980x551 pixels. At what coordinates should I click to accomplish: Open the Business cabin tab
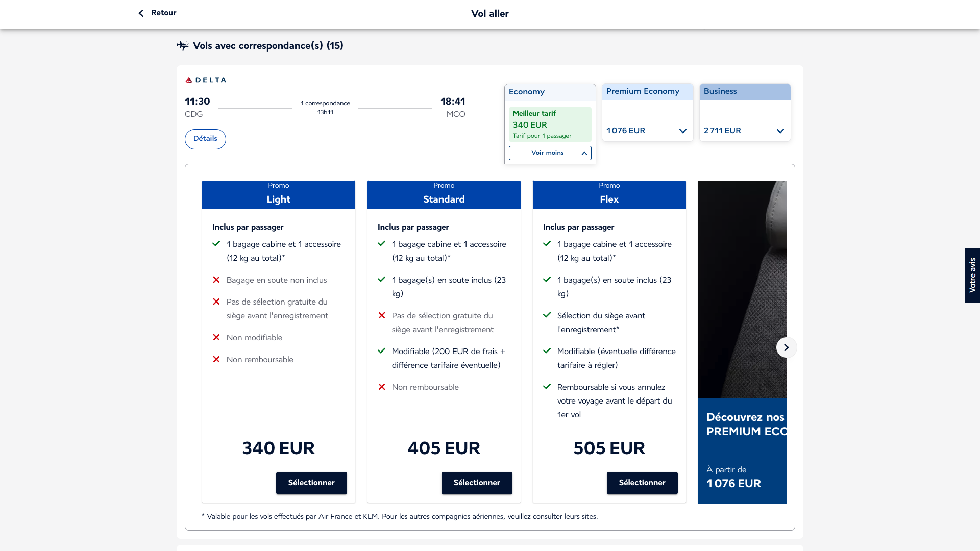745,92
